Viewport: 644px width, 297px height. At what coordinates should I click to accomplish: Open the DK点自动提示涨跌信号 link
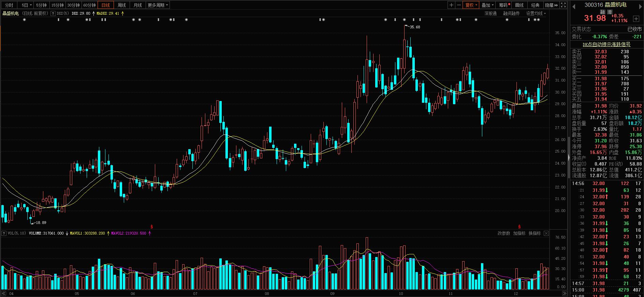606,44
